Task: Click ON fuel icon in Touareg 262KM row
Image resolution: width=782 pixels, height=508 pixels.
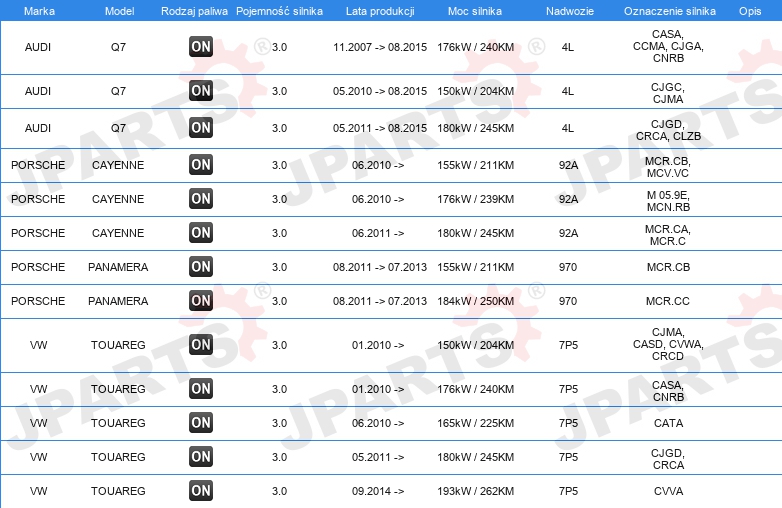Action: click(201, 491)
